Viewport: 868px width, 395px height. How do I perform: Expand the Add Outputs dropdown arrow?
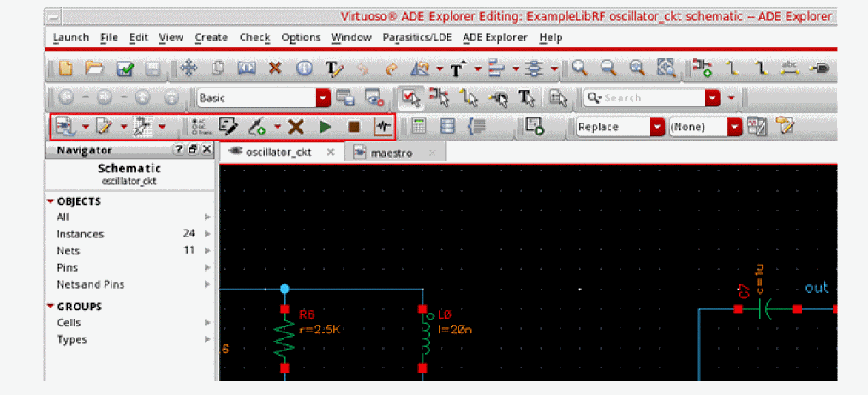pyautogui.click(x=278, y=128)
